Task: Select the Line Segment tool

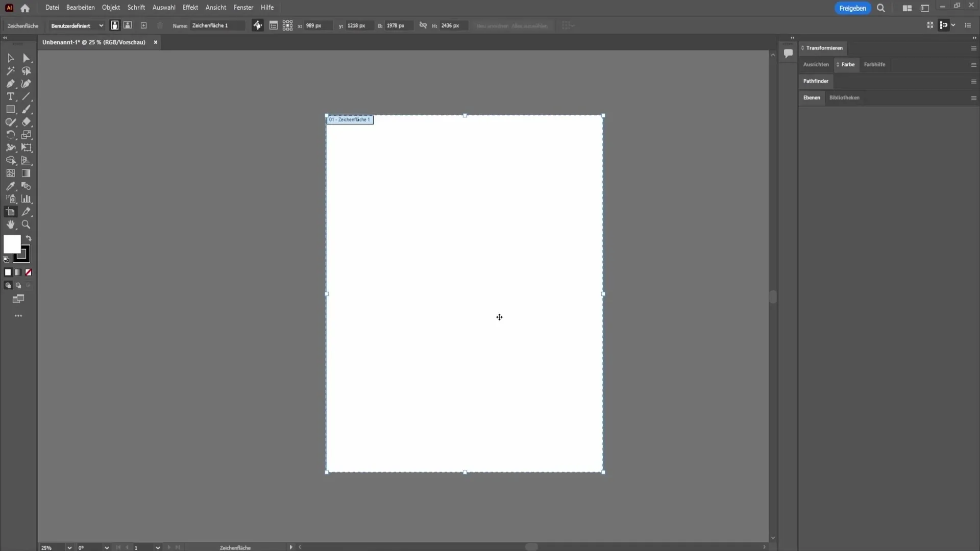Action: pos(27,96)
